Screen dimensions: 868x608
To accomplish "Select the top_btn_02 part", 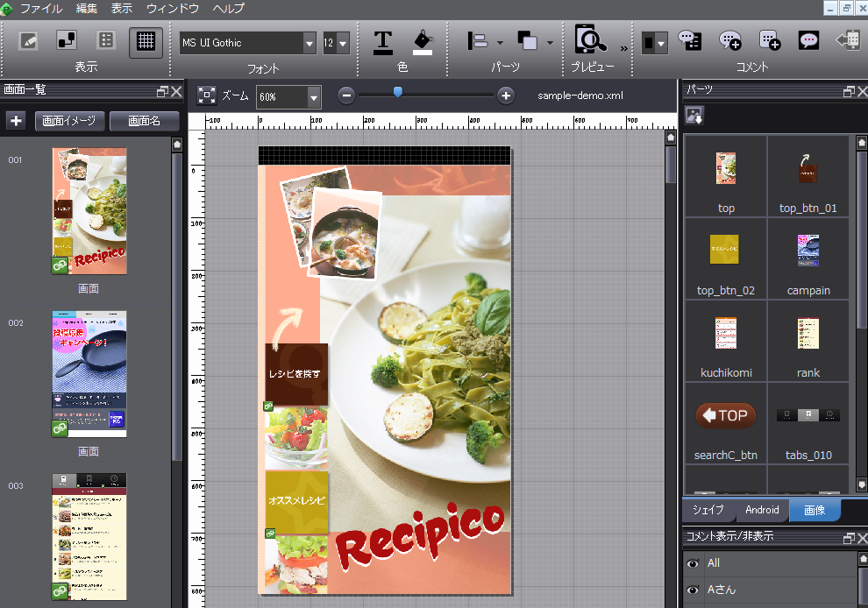I will pyautogui.click(x=726, y=259).
